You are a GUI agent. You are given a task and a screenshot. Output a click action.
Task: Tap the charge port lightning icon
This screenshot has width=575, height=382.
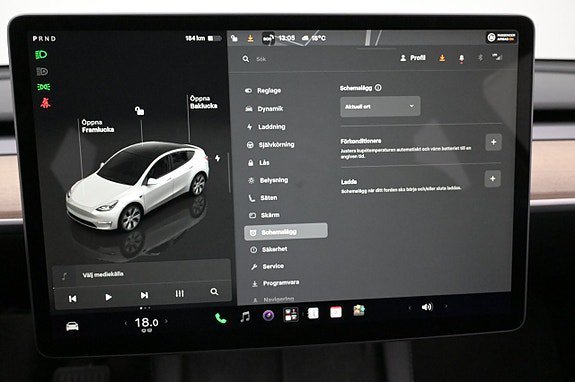tap(217, 158)
